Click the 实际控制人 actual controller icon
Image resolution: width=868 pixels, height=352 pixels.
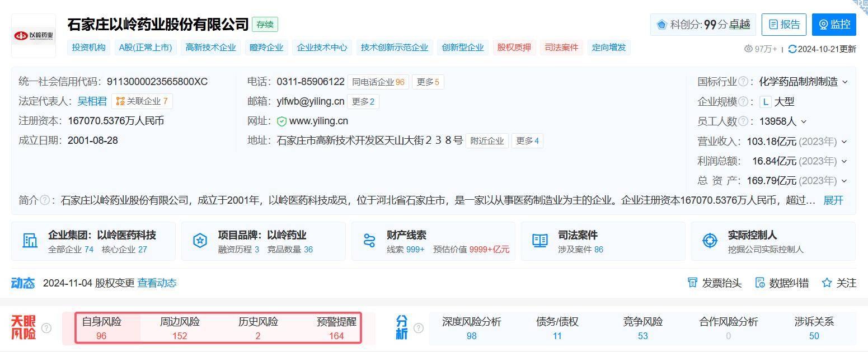click(710, 241)
